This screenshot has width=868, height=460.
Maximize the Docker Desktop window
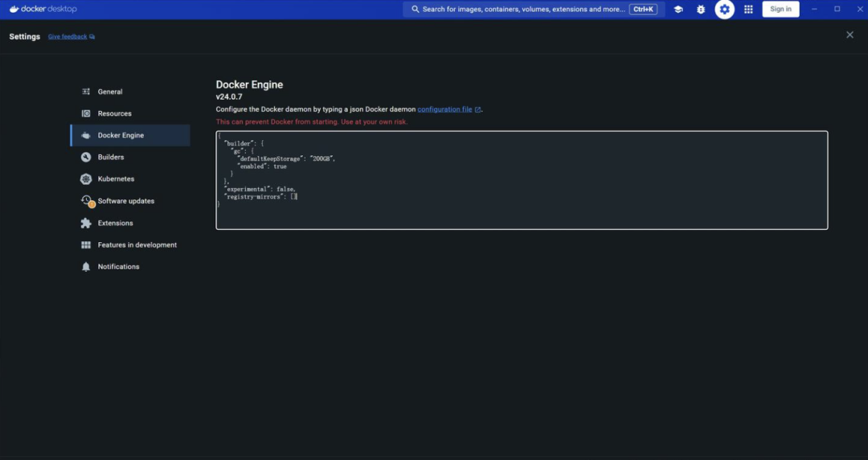tap(837, 9)
